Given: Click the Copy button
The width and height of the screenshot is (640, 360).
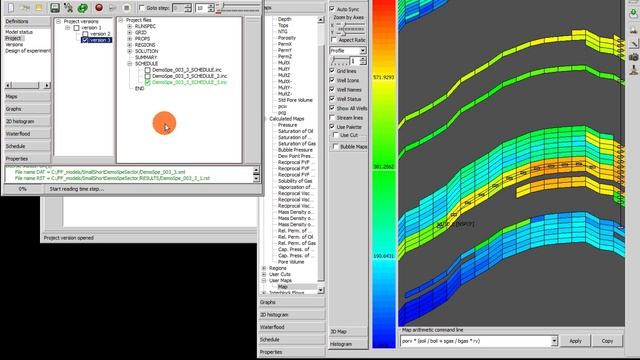Looking at the screenshot, I should (607, 341).
